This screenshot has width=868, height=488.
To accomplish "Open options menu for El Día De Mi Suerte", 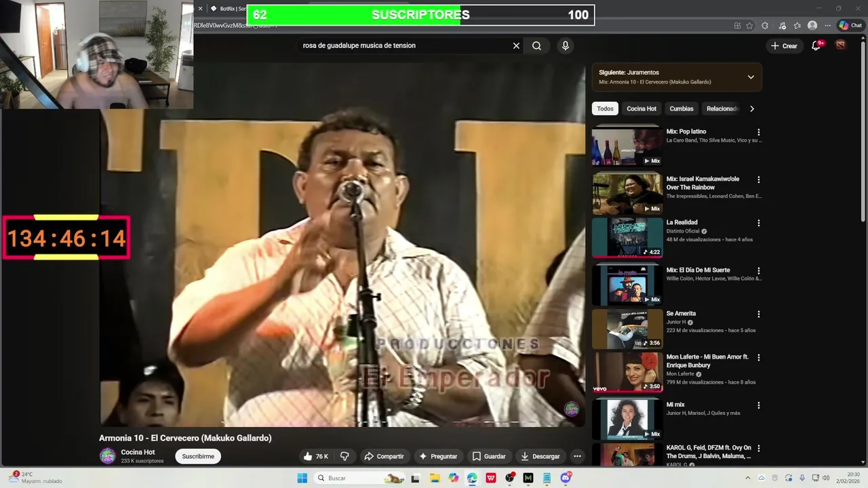I will (759, 270).
